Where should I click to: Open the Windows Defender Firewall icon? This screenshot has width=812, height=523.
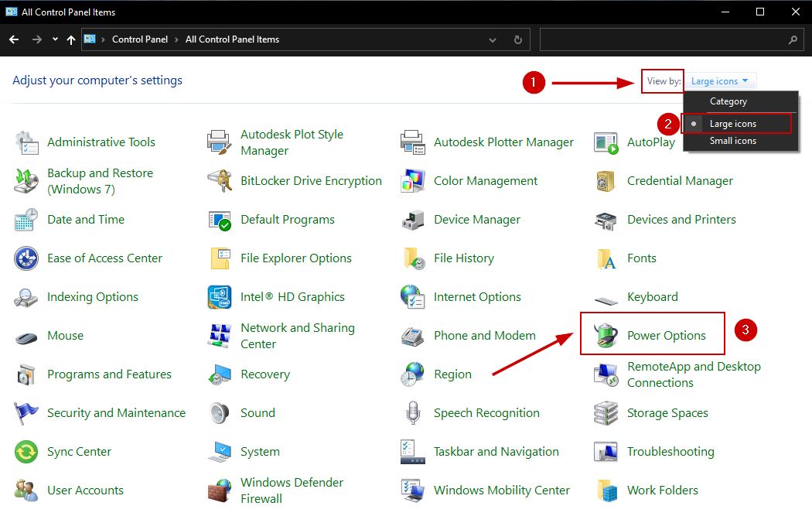coord(220,491)
